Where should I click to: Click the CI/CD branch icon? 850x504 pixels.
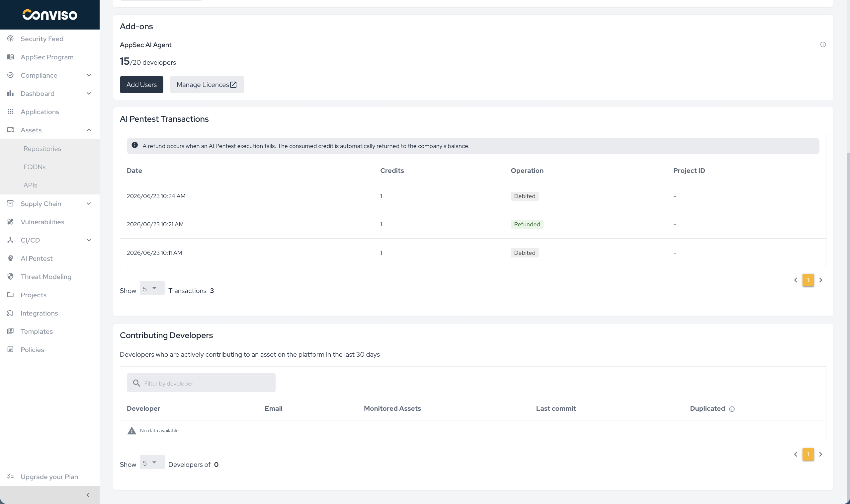(x=11, y=240)
